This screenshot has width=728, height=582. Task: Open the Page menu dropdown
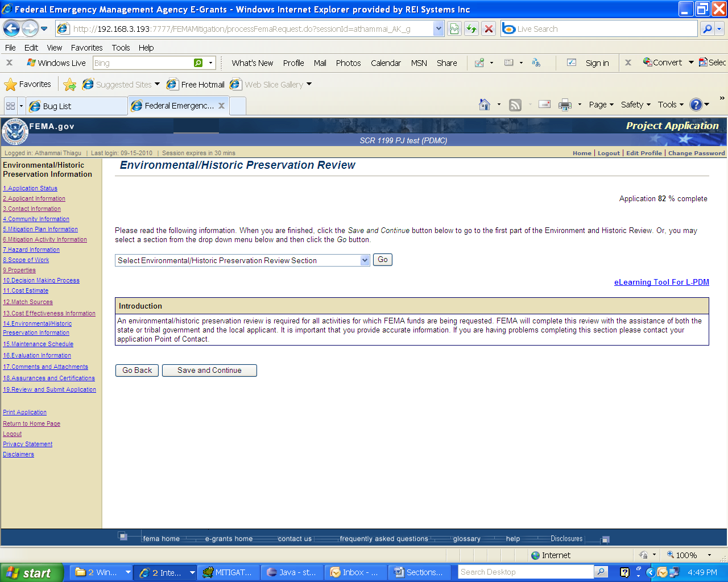pos(601,105)
